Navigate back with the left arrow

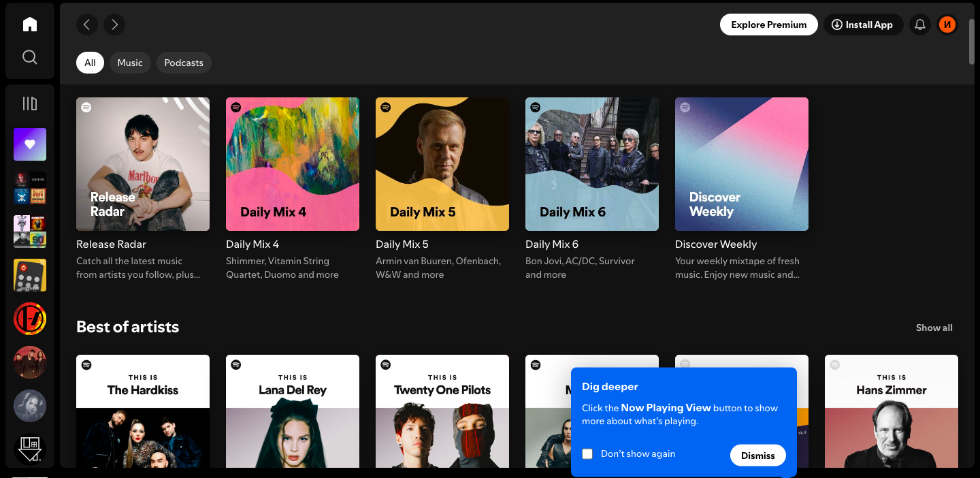click(x=87, y=25)
